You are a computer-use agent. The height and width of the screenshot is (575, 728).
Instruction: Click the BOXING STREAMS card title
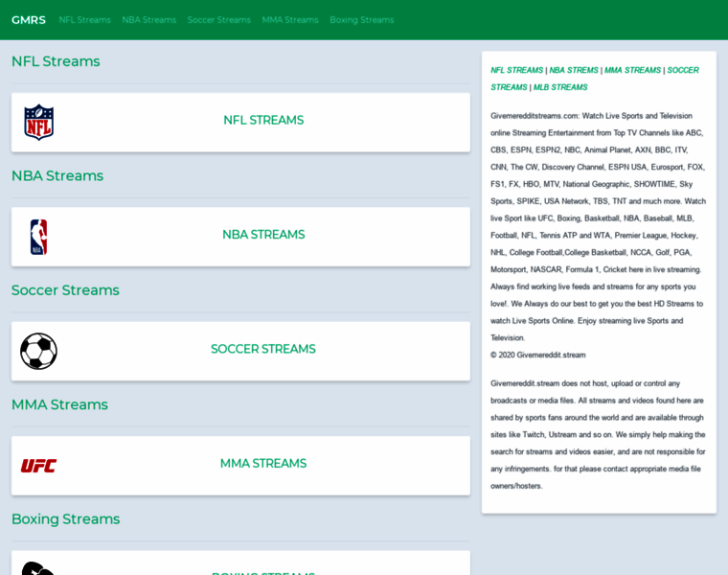point(263,573)
